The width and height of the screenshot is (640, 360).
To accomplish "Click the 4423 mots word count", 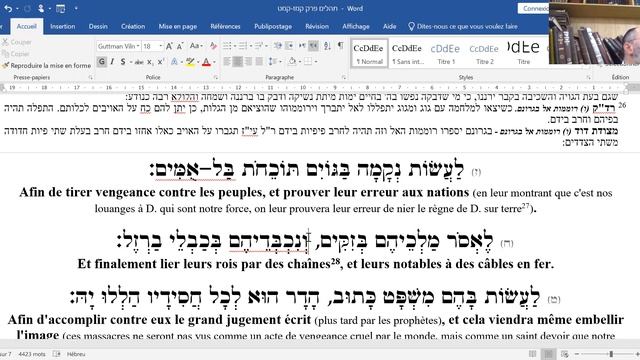I will 32,354.
